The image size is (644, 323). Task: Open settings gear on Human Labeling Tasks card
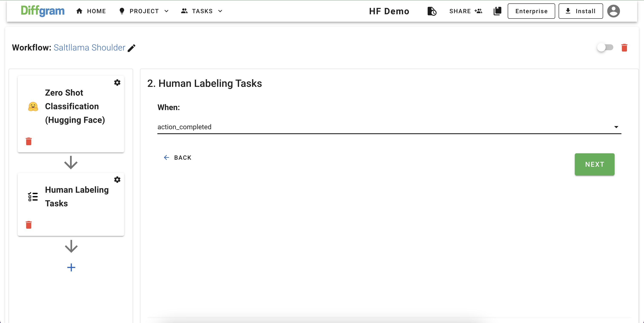pyautogui.click(x=117, y=179)
